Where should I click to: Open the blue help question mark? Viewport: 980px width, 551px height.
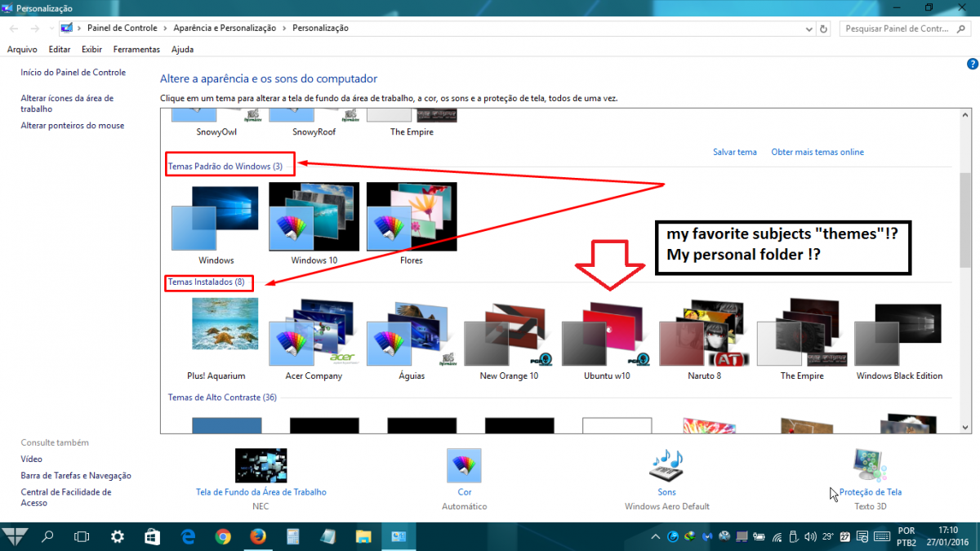(x=972, y=64)
